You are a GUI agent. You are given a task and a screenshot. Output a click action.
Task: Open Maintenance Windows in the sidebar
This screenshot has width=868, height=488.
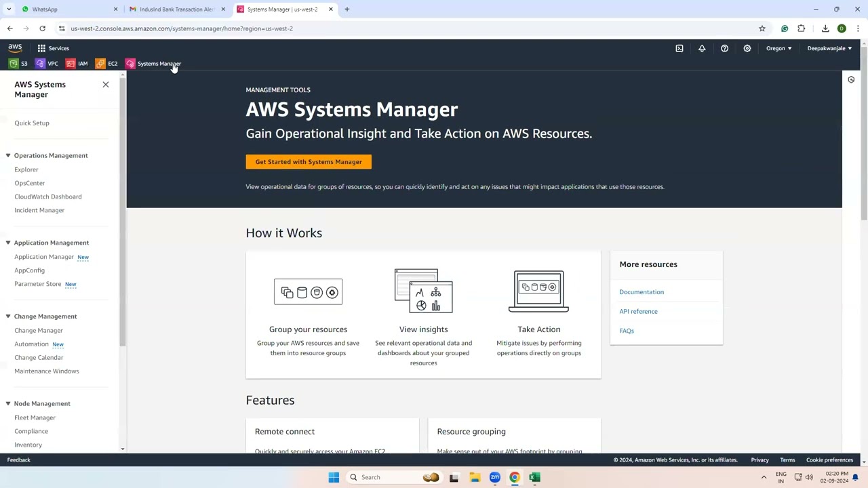click(x=47, y=371)
